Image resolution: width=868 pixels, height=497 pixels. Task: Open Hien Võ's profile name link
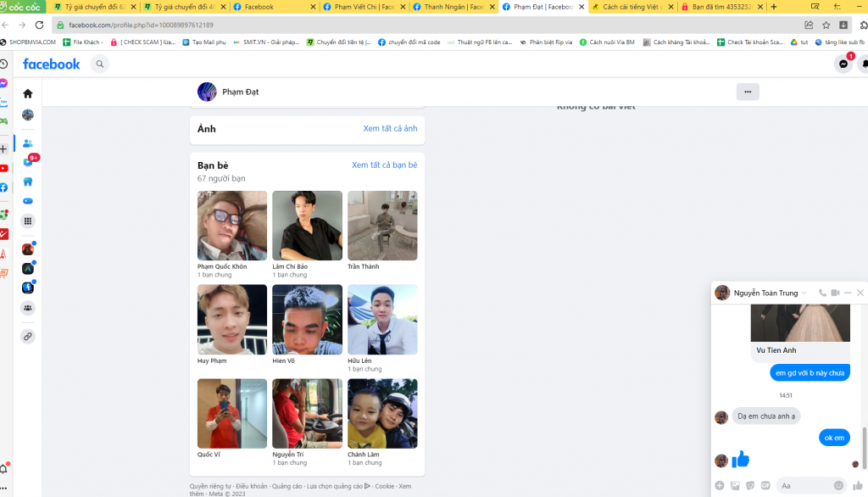283,360
